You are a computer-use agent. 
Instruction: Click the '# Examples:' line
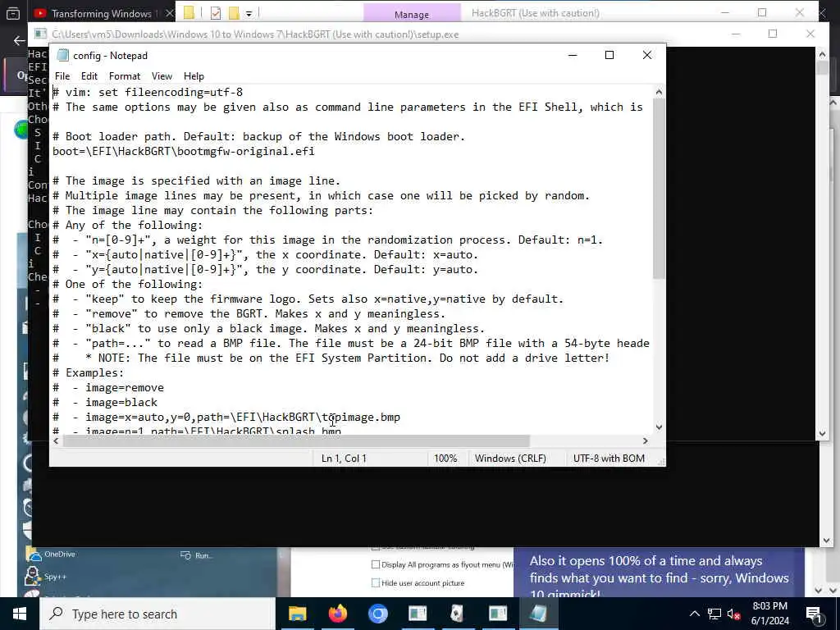click(88, 373)
